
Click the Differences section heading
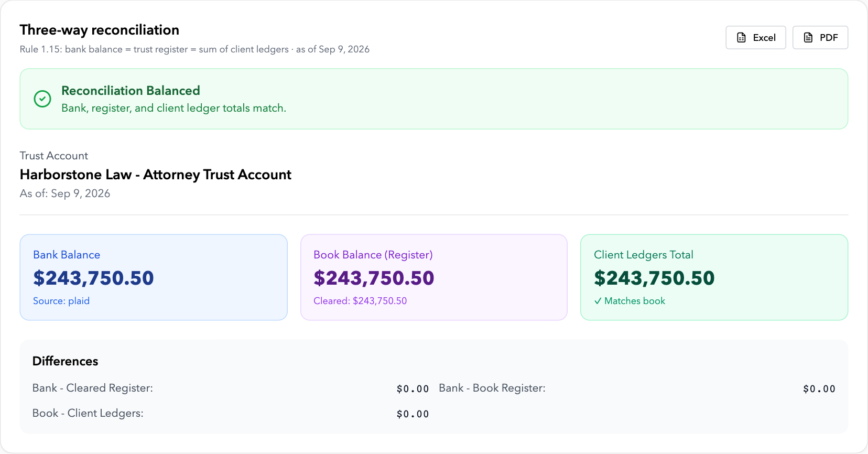(66, 361)
